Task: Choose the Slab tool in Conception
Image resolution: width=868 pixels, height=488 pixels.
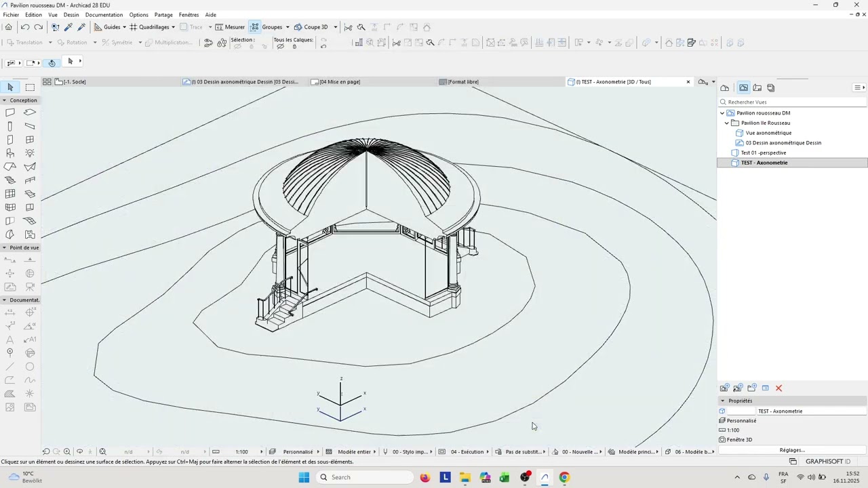Action: tap(30, 113)
